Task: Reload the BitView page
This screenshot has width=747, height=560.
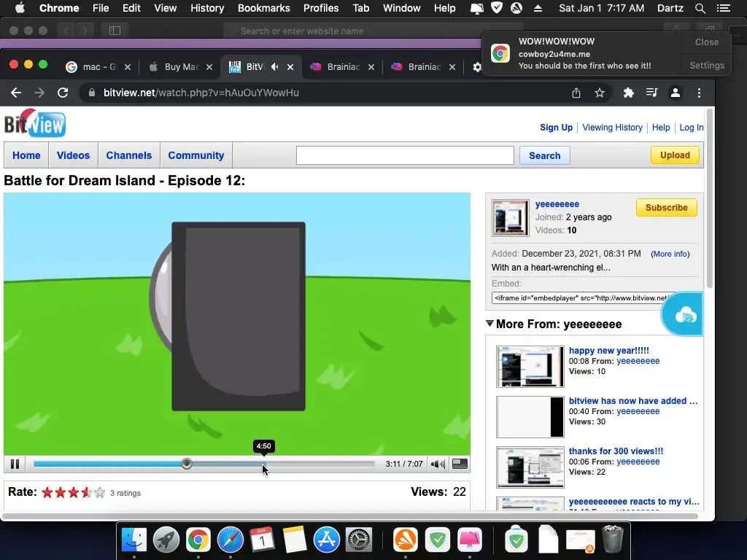Action: pyautogui.click(x=63, y=93)
